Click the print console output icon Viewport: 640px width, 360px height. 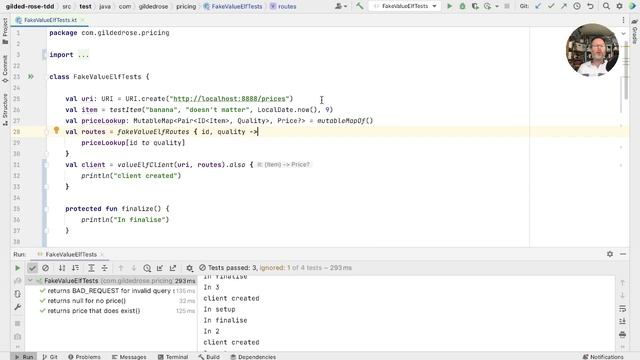pyautogui.click(x=622, y=335)
